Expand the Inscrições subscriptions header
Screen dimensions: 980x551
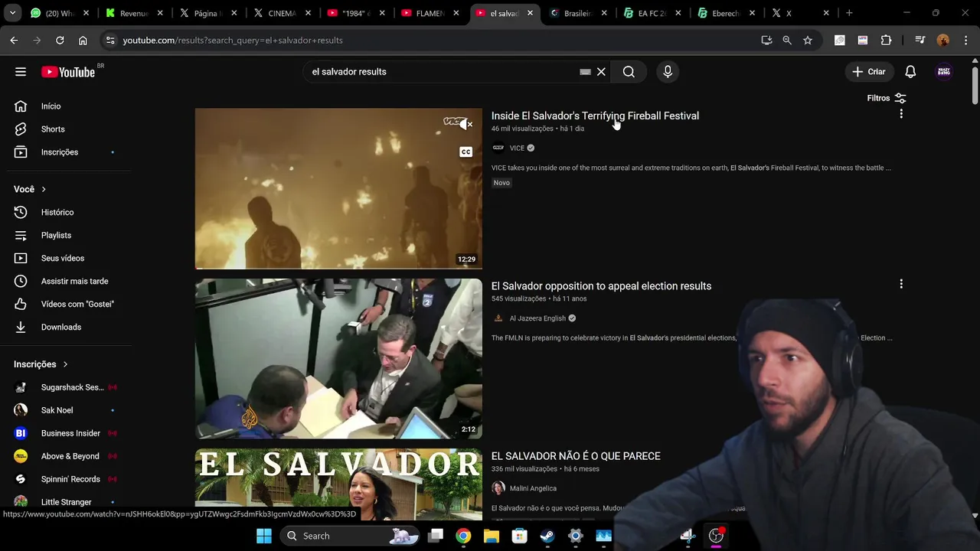[41, 364]
